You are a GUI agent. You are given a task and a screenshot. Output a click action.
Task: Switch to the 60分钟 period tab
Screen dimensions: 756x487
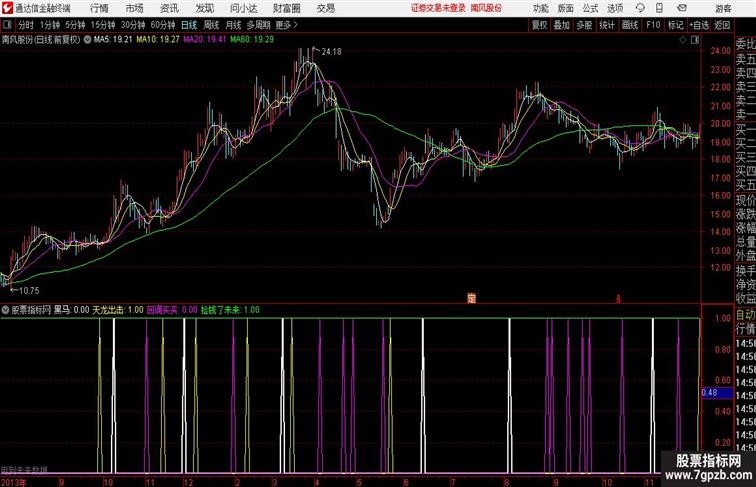point(163,25)
